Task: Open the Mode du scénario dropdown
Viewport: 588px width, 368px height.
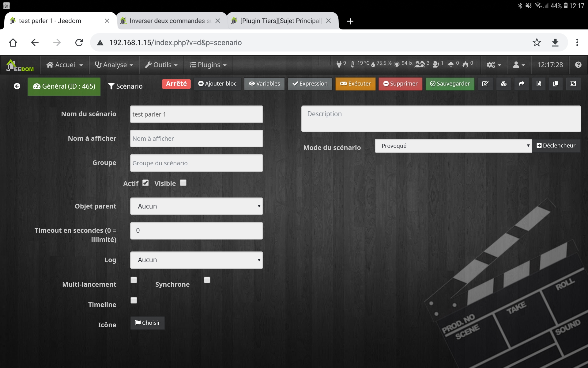Action: pyautogui.click(x=453, y=146)
